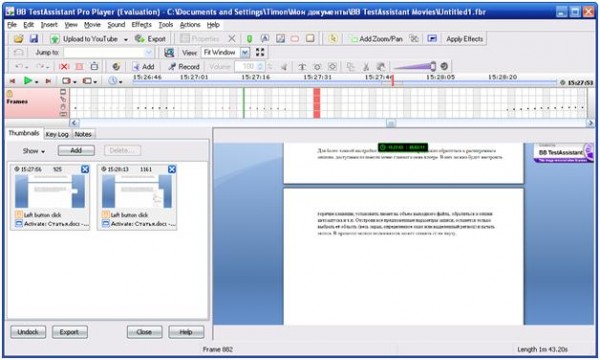This screenshot has height=360, width=600.
Task: Switch to the Key Log tab
Action: 57,134
